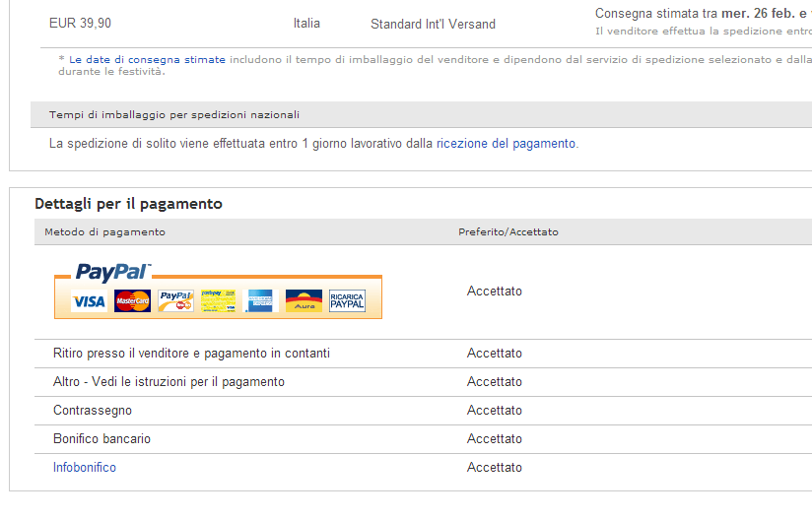The height and width of the screenshot is (520, 812).
Task: Click the 'Consegna stimata tra' delivery text
Action: pos(656,14)
